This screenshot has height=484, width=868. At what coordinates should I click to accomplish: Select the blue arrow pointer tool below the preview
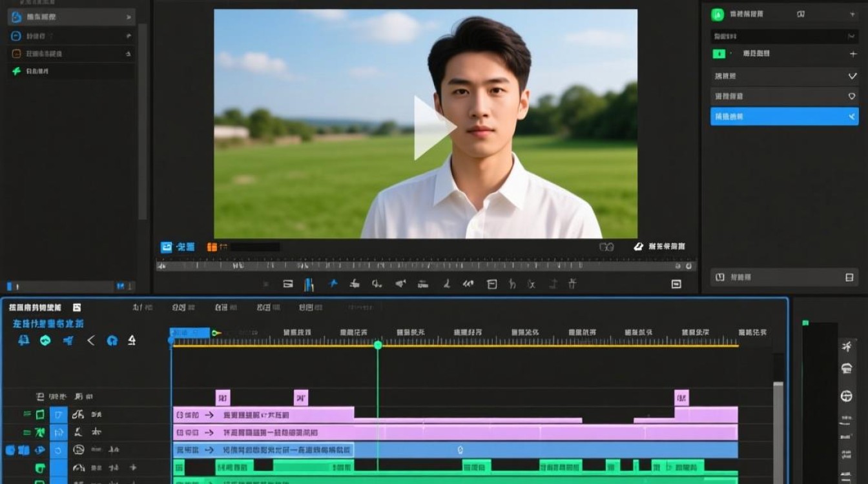(x=333, y=283)
